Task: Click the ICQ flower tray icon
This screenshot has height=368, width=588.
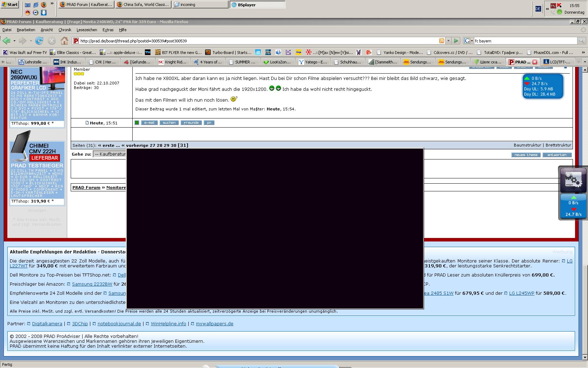Action: (560, 12)
